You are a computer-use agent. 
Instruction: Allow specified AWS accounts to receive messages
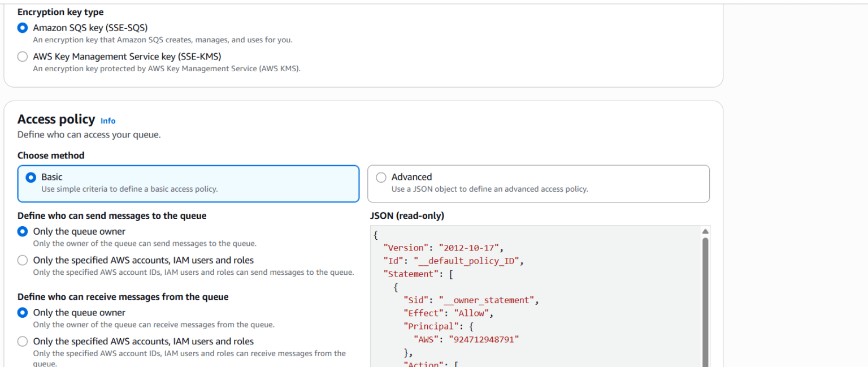[x=22, y=341]
